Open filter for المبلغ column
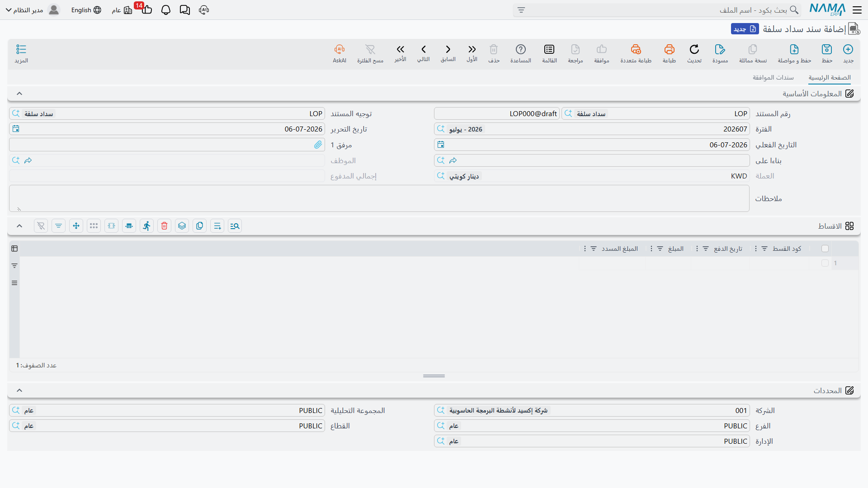 coord(660,249)
